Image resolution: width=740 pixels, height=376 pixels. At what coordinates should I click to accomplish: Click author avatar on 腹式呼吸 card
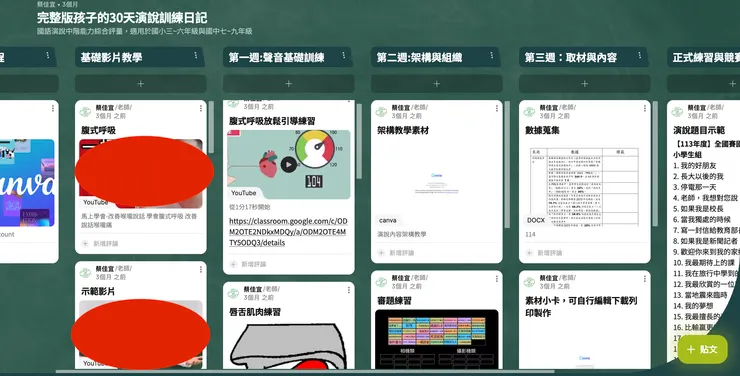(85, 111)
